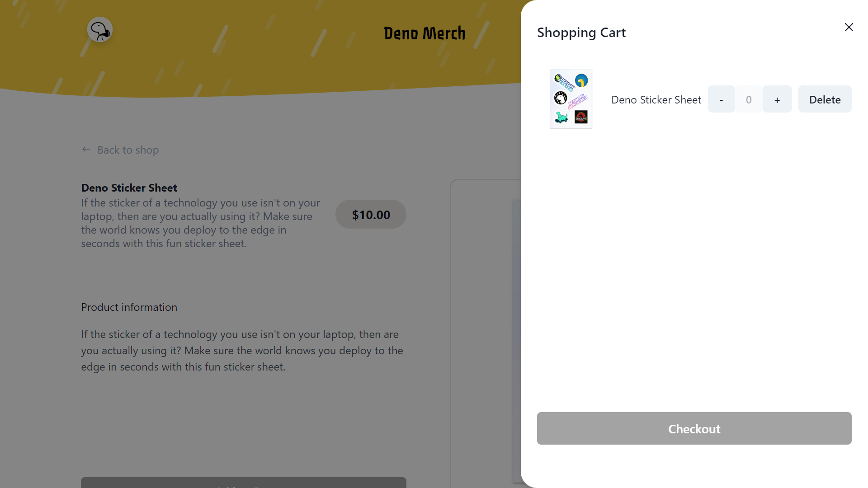Viewport: 868px width, 488px height.
Task: Click the sticker sheet image in cart
Action: tap(571, 99)
